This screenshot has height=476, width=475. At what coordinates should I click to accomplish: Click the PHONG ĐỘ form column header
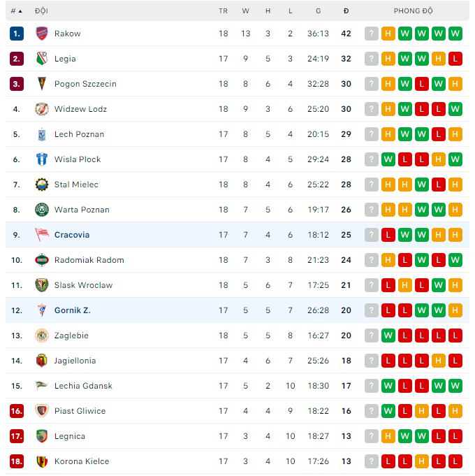(x=413, y=11)
